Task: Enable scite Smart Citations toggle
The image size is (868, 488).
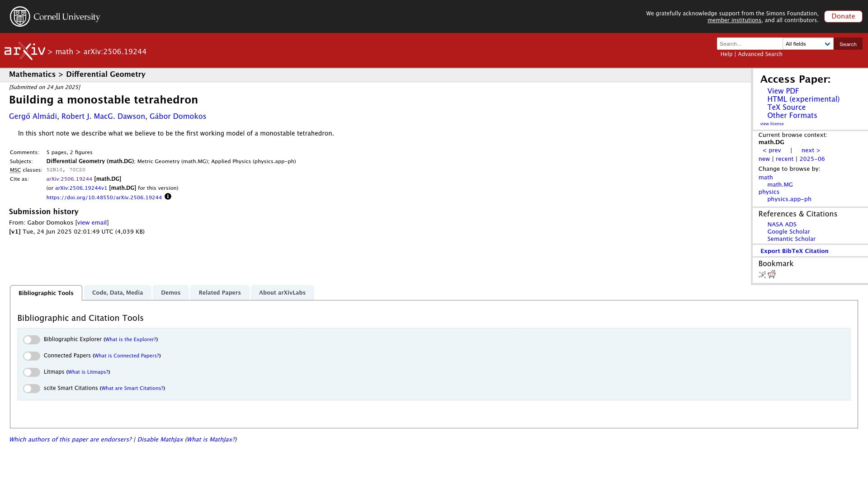Action: point(32,389)
